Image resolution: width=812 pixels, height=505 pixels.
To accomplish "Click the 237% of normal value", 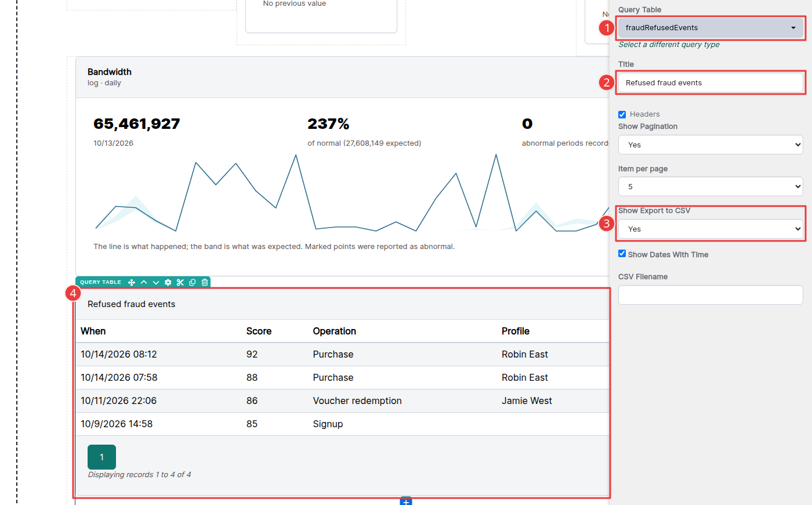I will [328, 124].
